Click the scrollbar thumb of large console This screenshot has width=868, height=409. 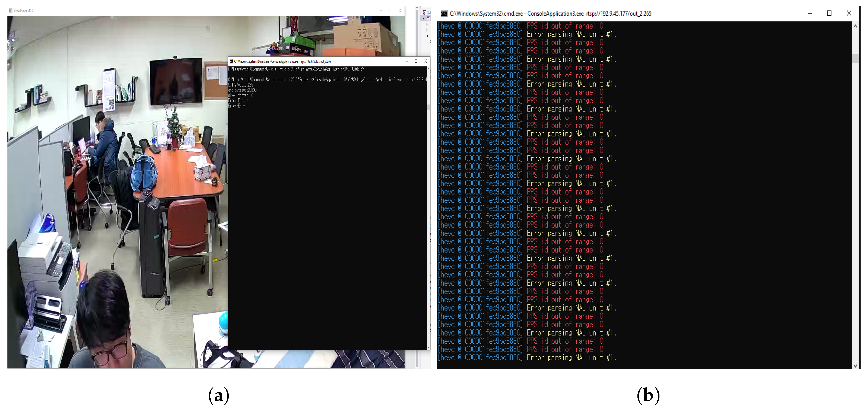pos(855,58)
